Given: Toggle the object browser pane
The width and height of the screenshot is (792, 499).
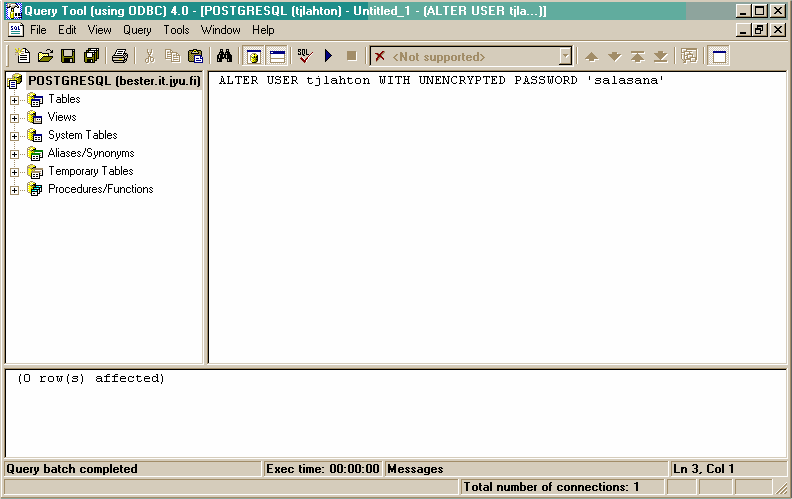Looking at the screenshot, I should [x=254, y=56].
